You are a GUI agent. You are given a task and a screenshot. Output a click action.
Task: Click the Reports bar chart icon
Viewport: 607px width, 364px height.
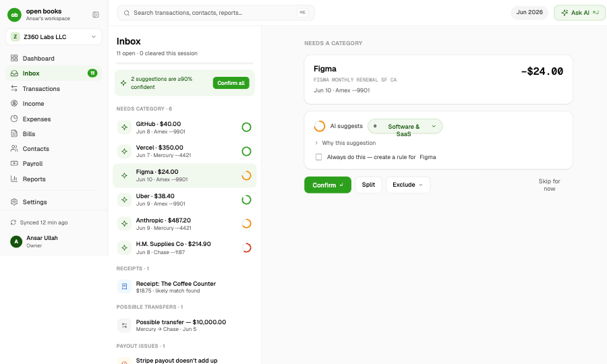[x=14, y=179]
